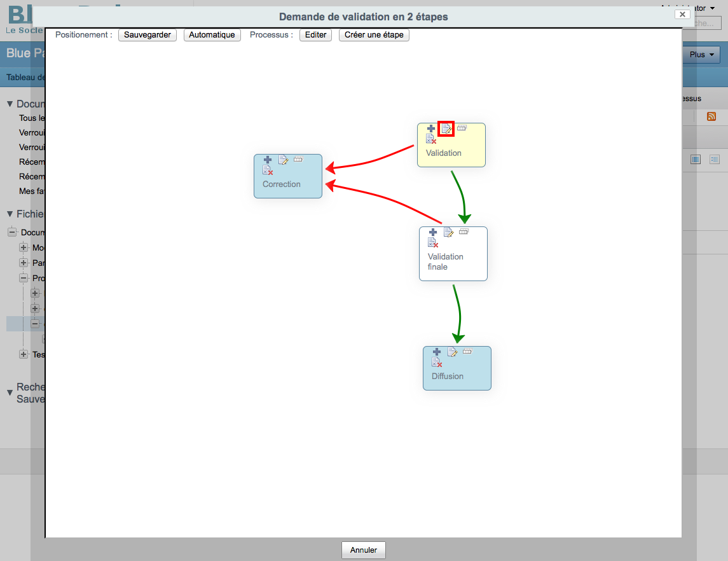Select the Correction step box

pyautogui.click(x=288, y=176)
